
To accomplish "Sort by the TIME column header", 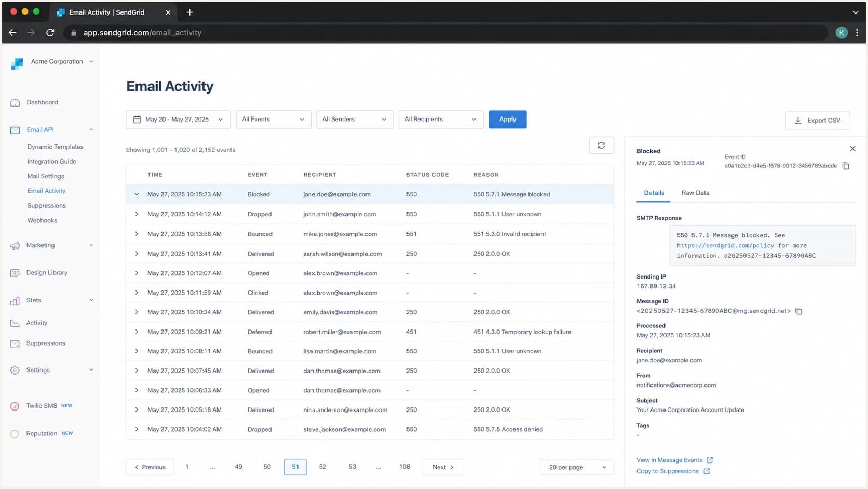I will (155, 175).
